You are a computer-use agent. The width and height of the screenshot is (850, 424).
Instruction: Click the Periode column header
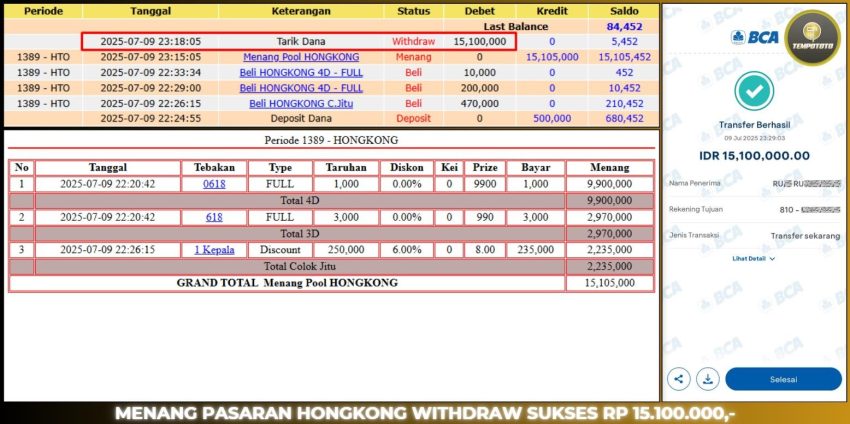(43, 11)
